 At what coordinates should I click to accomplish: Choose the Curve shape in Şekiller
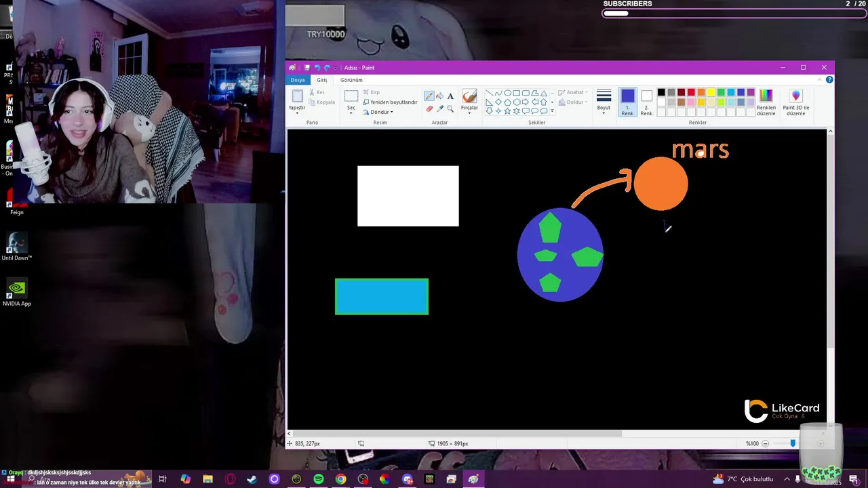point(498,93)
